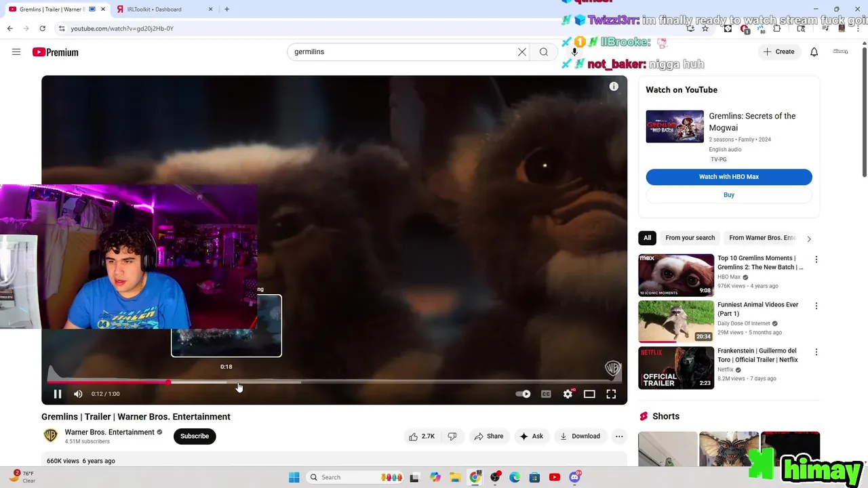868x488 pixels.
Task: Open YouTube notifications bell
Action: pyautogui.click(x=814, y=52)
